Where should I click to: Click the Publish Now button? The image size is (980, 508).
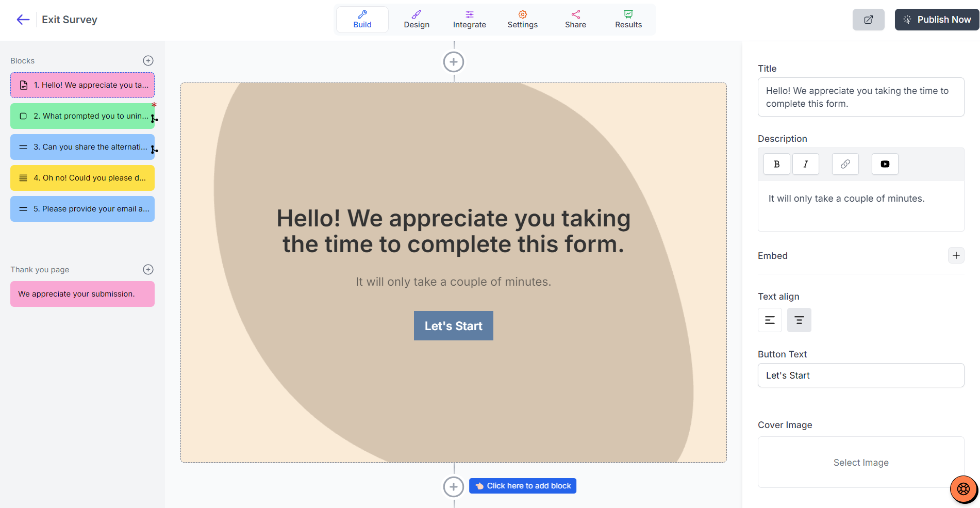tap(937, 19)
